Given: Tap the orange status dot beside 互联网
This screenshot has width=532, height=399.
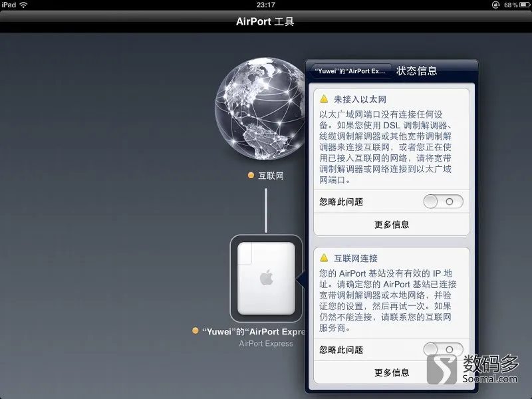Looking at the screenshot, I should [x=251, y=176].
